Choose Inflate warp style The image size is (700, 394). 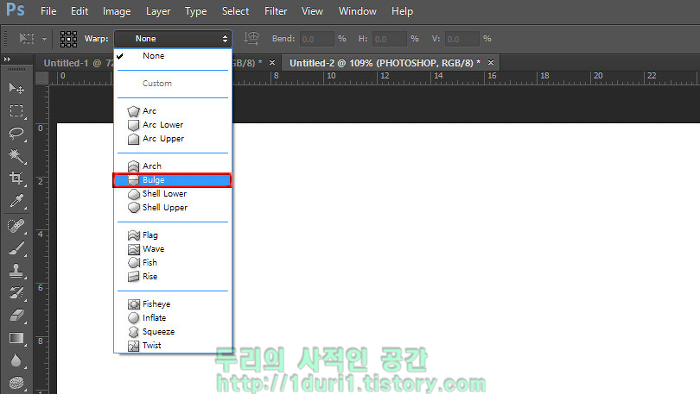(x=173, y=318)
